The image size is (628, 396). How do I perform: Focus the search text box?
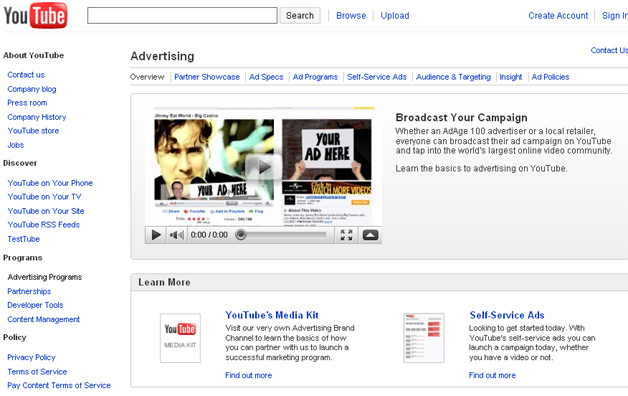click(182, 16)
